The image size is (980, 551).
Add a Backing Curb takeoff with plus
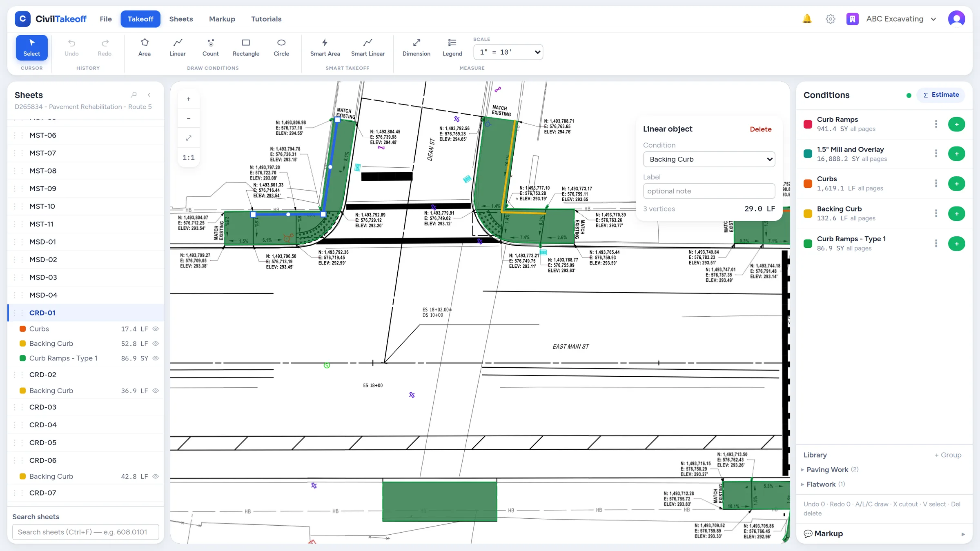coord(956,213)
